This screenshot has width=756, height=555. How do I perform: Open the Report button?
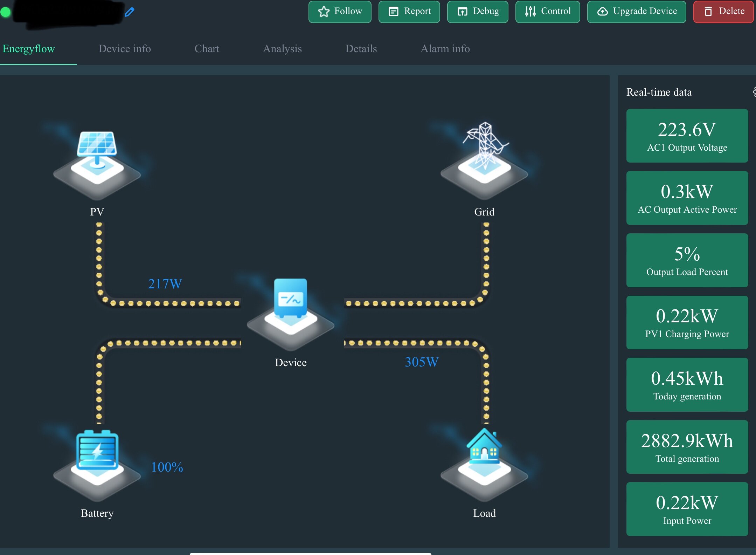[409, 12]
